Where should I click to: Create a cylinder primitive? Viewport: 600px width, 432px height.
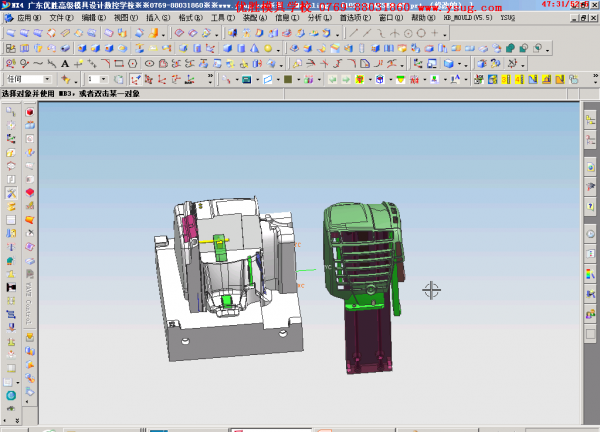pos(241,48)
